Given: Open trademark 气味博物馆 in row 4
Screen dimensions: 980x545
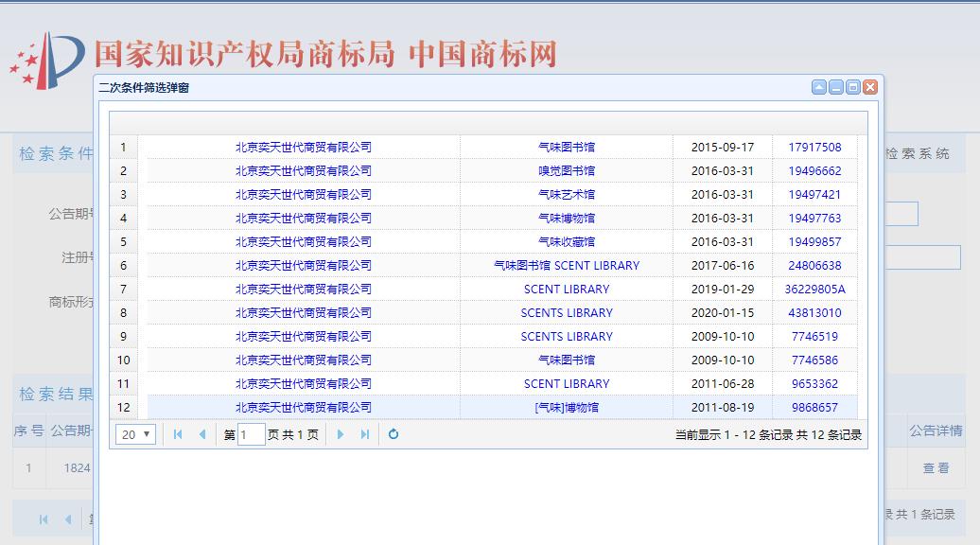Looking at the screenshot, I should [567, 219].
